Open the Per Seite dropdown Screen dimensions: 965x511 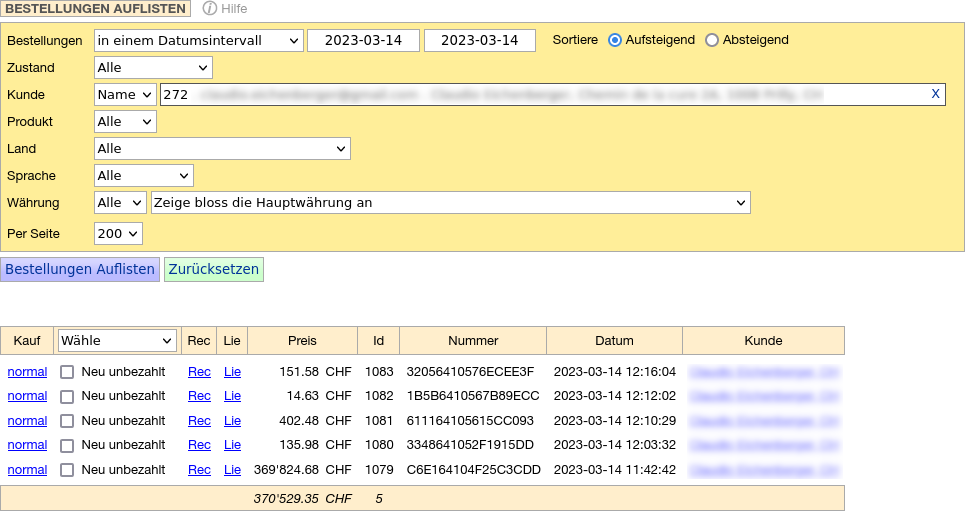click(118, 233)
